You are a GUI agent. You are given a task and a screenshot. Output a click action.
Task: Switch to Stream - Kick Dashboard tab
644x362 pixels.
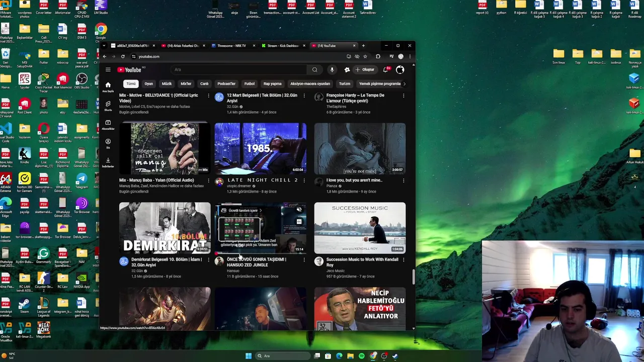coord(283,46)
